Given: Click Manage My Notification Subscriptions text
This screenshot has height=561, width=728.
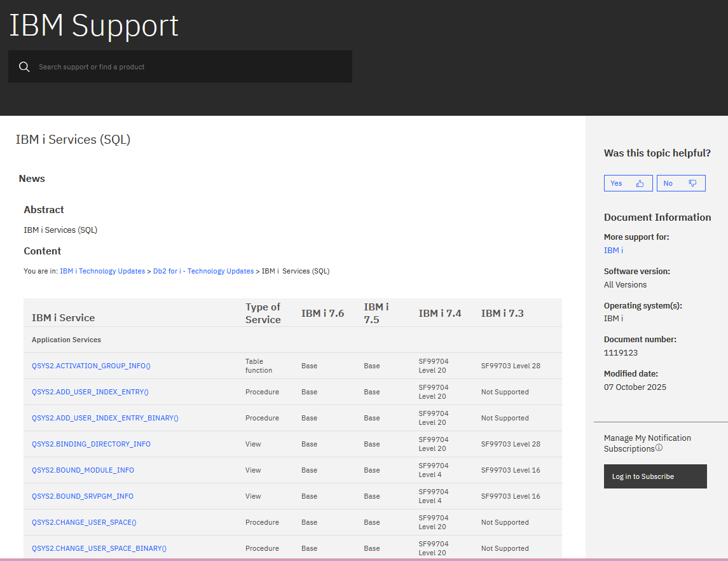Looking at the screenshot, I should point(647,443).
